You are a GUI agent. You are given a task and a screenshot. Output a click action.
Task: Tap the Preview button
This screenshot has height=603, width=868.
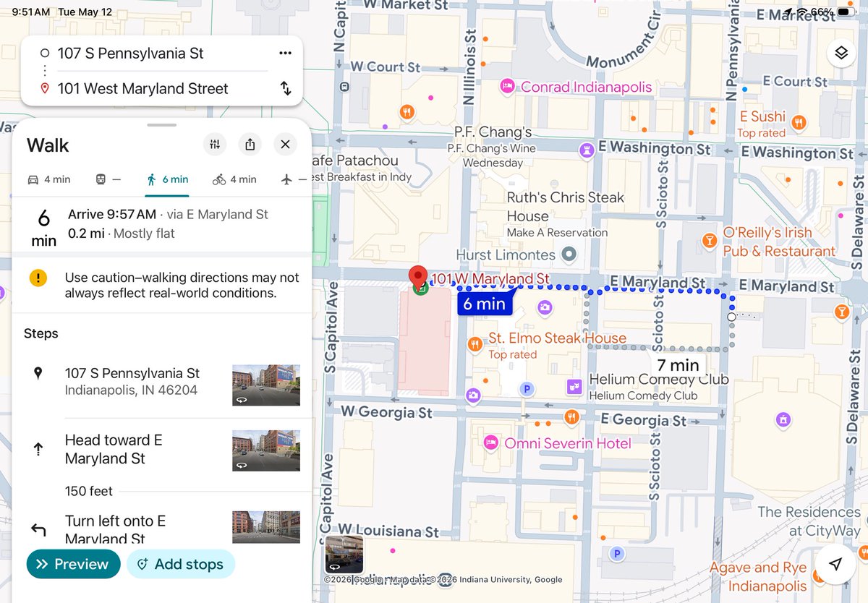click(73, 564)
